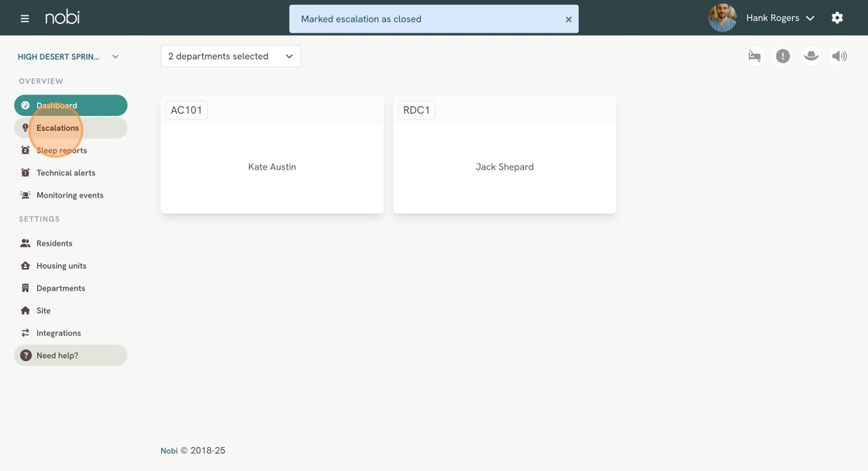Image resolution: width=868 pixels, height=471 pixels.
Task: Go to Housing units
Action: [71, 266]
